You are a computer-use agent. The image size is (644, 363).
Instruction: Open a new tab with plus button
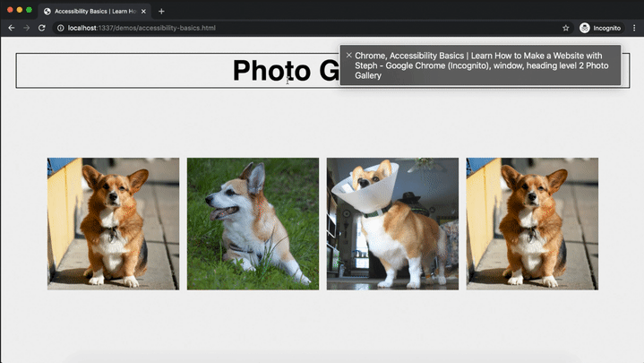point(161,12)
